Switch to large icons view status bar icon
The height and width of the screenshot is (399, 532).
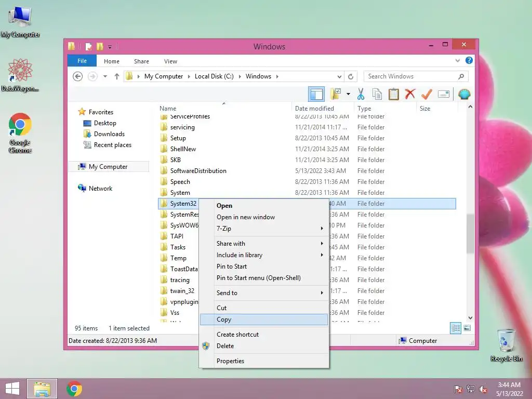(467, 328)
